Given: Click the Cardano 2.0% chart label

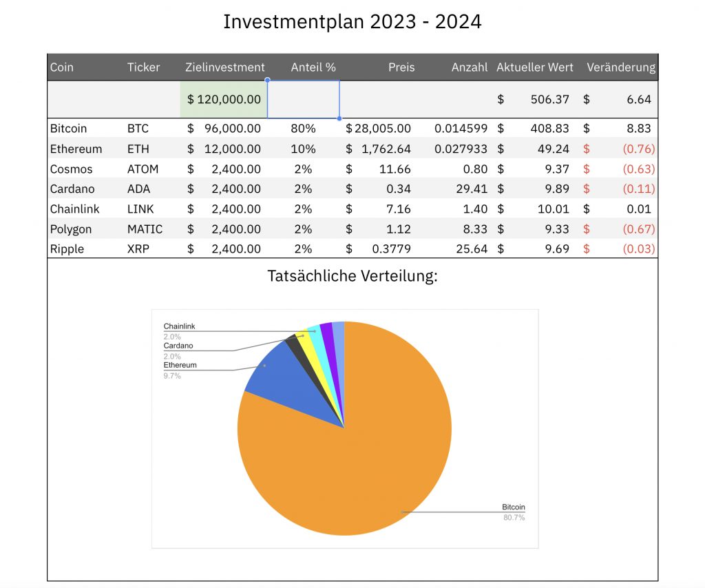Looking at the screenshot, I should pyautogui.click(x=178, y=350).
